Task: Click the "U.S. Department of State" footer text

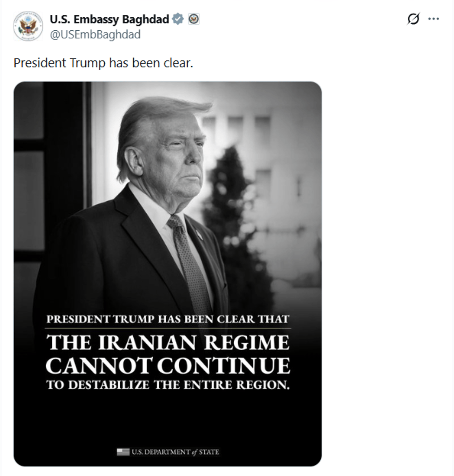Action: tap(175, 452)
